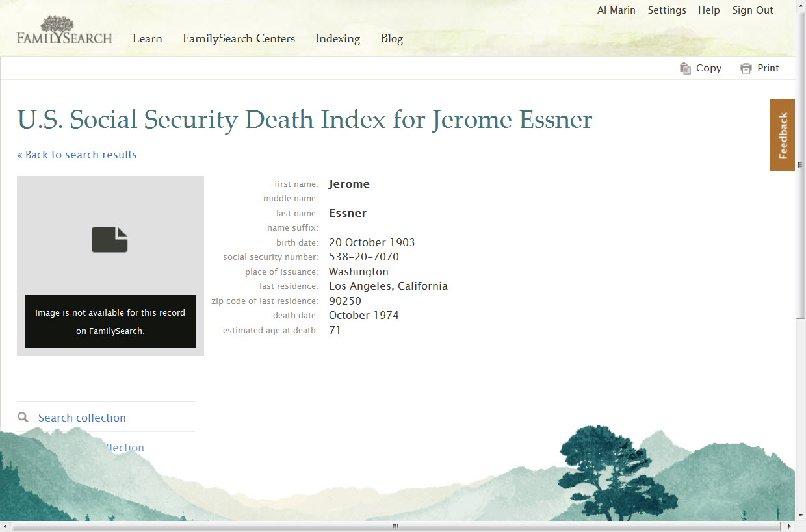Select birth date 20 October 1903

372,242
